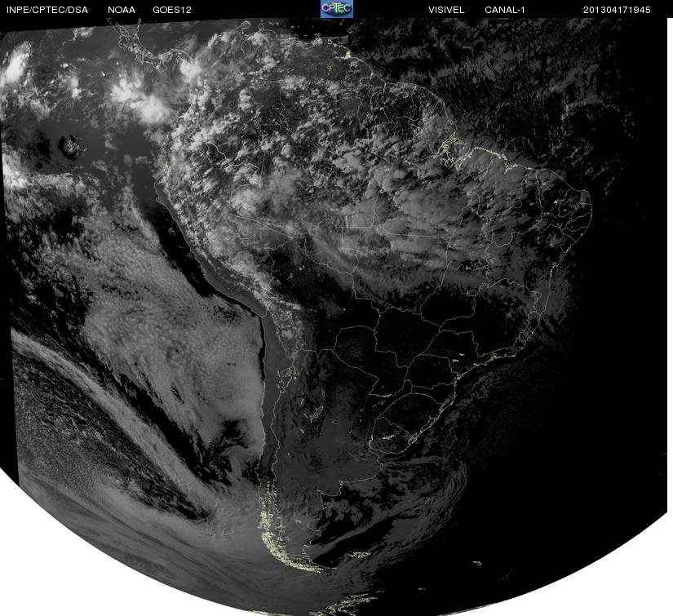Viewport: 673px width, 616px height.
Task: Click the NOAA label in the header
Action: click(122, 10)
